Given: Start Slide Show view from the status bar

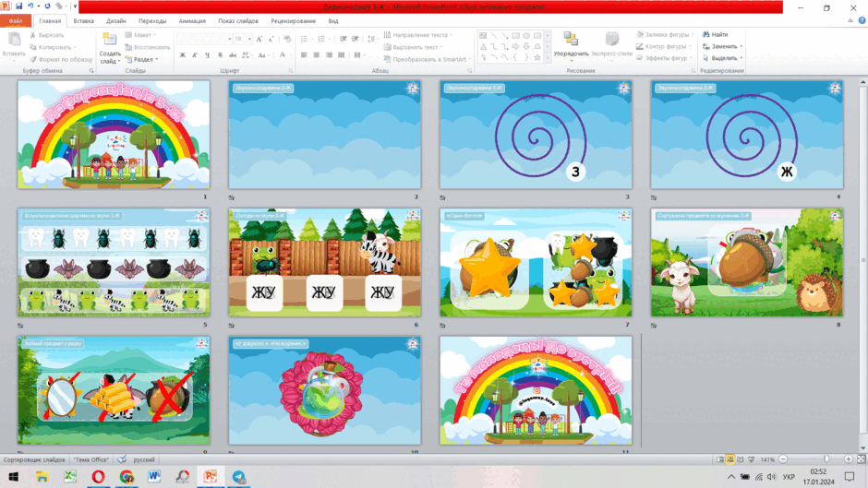Looking at the screenshot, I should (752, 459).
